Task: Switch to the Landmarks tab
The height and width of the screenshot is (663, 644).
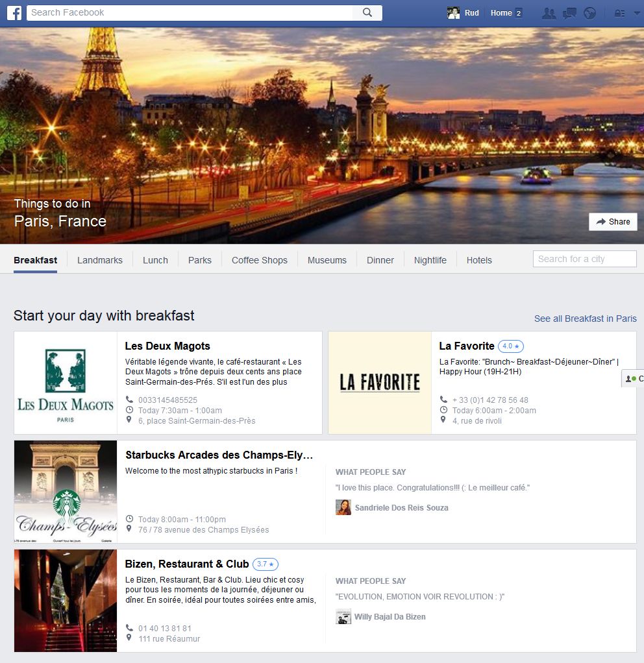Action: pos(100,260)
